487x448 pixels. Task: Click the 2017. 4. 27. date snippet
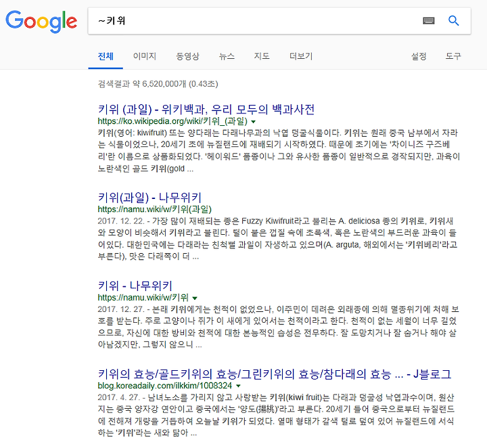(x=118, y=398)
